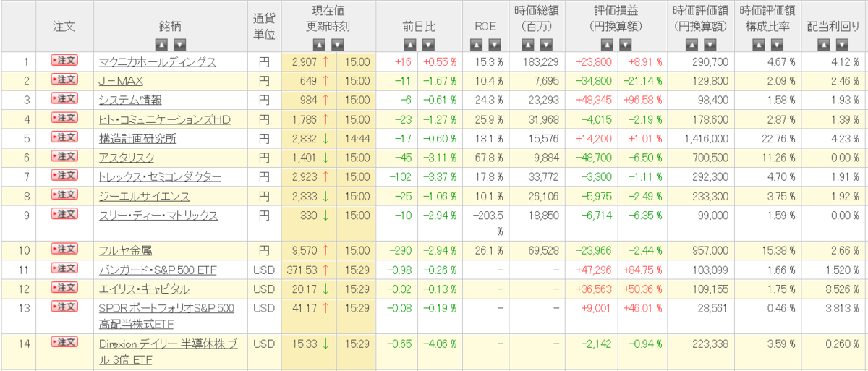The width and height of the screenshot is (868, 371).
Task: Open スリー・ディー・マトリックス stock link
Action: pos(158,216)
